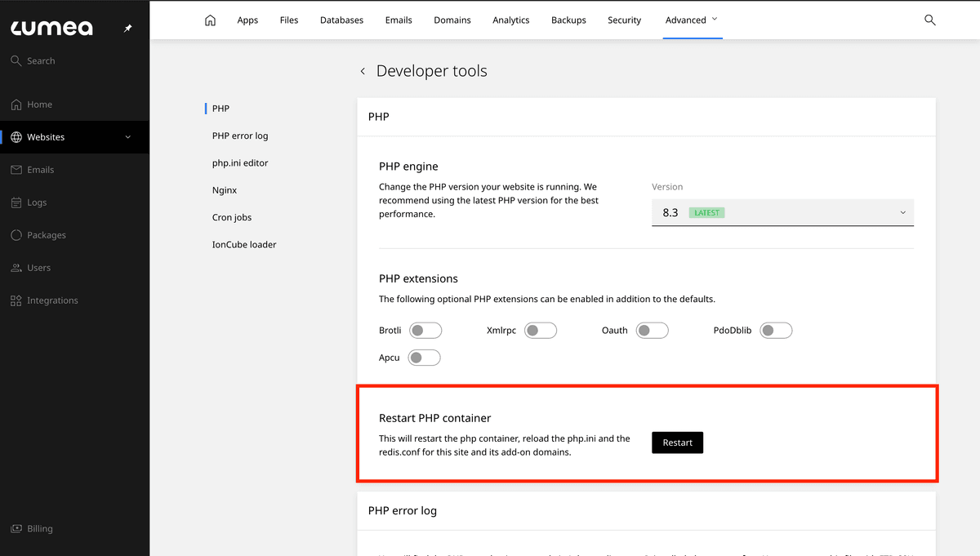Click the home icon in top navigation
980x556 pixels.
pos(210,20)
